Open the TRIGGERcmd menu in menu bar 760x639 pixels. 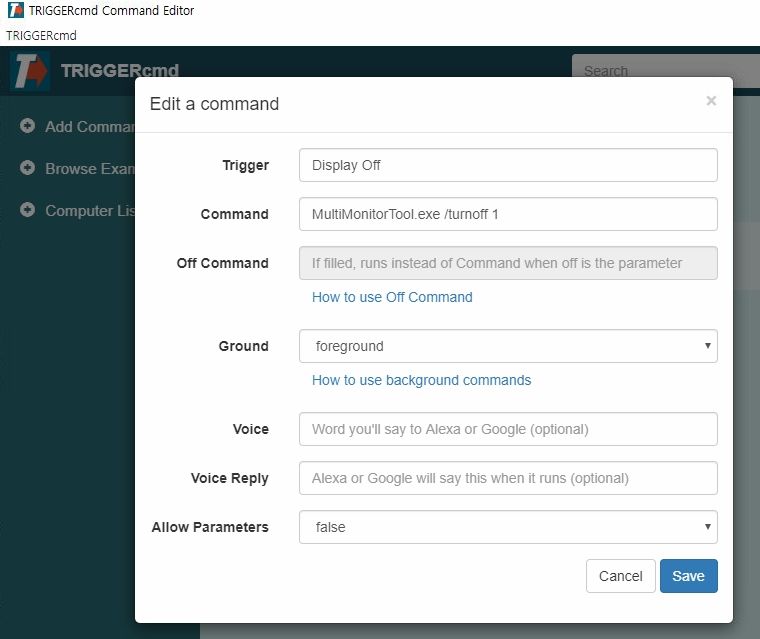[x=41, y=35]
